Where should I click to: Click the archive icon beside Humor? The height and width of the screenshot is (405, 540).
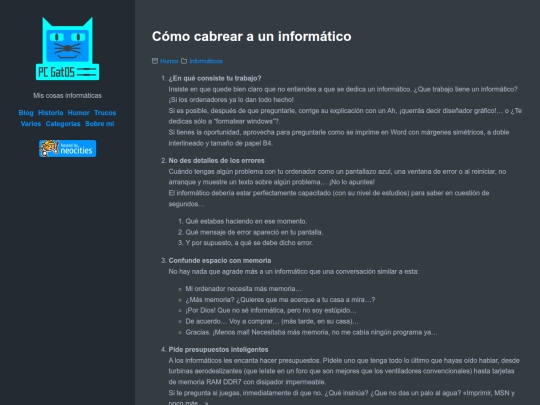[x=155, y=61]
